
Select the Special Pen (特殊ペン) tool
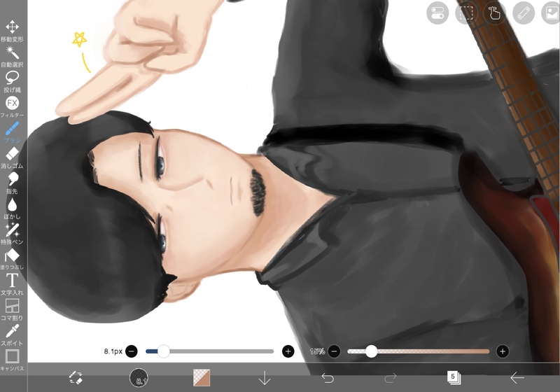tap(12, 234)
